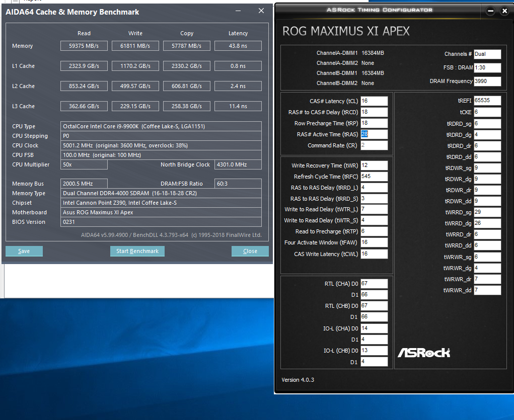
Task: Select CAS# Latency (tCL) field
Action: (374, 101)
